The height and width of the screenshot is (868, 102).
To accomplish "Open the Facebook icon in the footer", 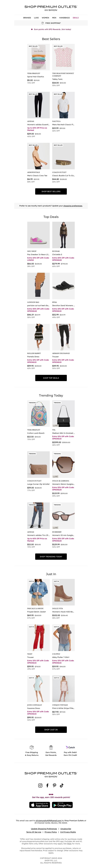I will (47, 785).
